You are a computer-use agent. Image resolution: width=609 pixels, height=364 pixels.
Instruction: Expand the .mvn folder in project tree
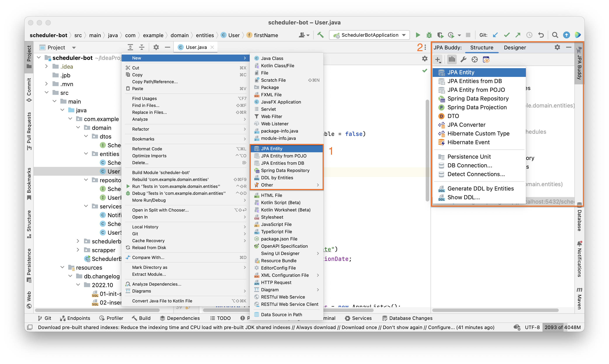[46, 84]
